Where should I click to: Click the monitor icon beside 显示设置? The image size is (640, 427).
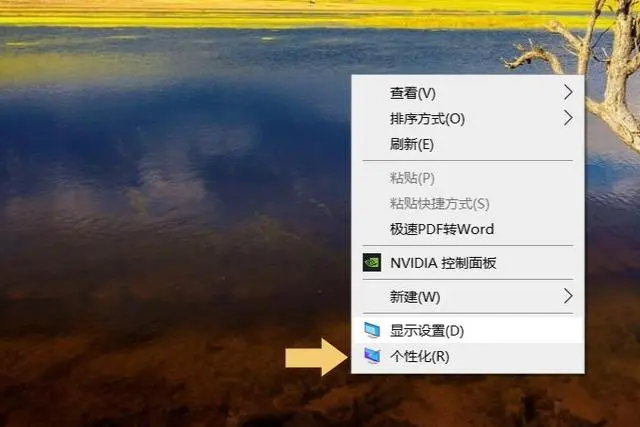[372, 330]
